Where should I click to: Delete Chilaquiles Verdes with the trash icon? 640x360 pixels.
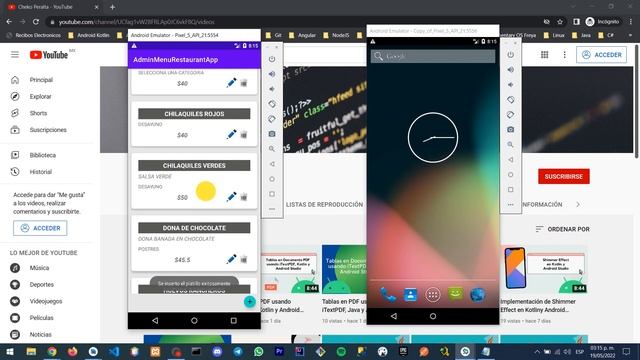point(244,197)
